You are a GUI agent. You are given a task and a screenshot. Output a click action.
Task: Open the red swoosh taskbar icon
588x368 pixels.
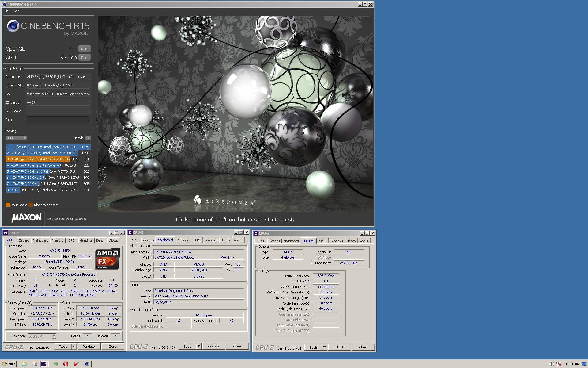coord(76,364)
